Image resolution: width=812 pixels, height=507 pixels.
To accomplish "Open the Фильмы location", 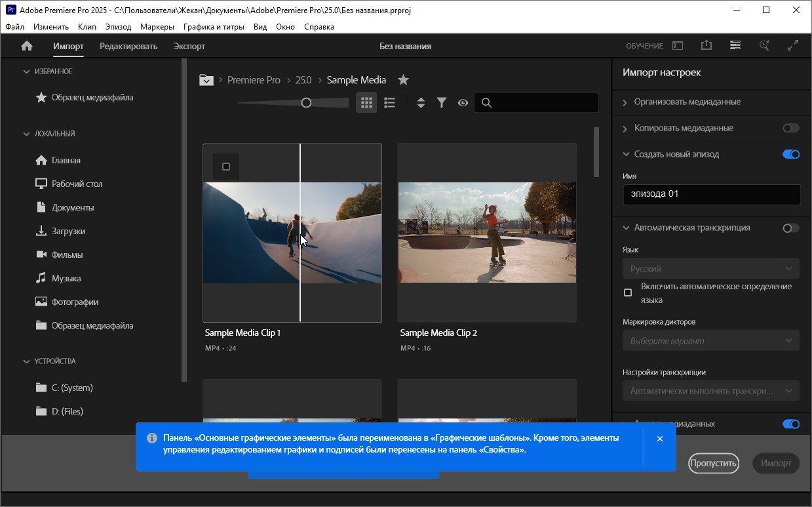I will pos(59,254).
